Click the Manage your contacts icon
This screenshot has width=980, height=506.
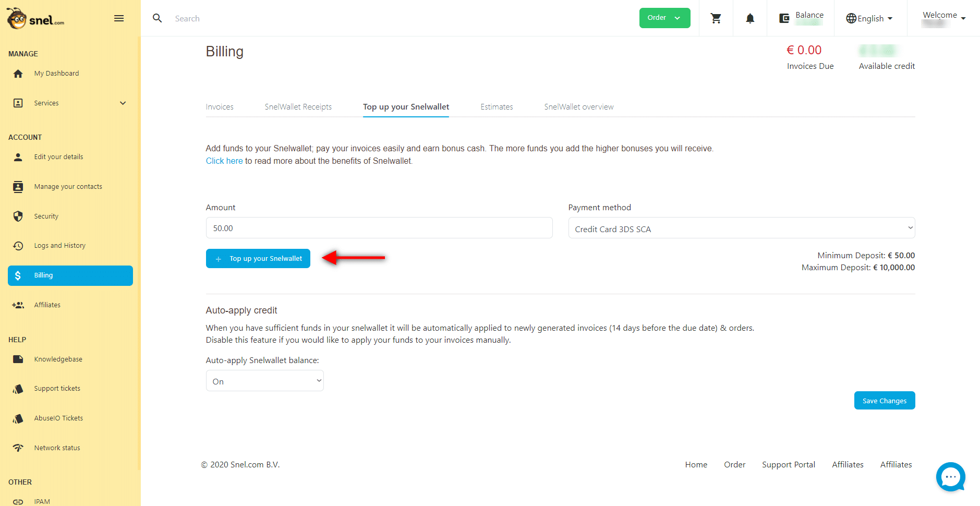18,187
